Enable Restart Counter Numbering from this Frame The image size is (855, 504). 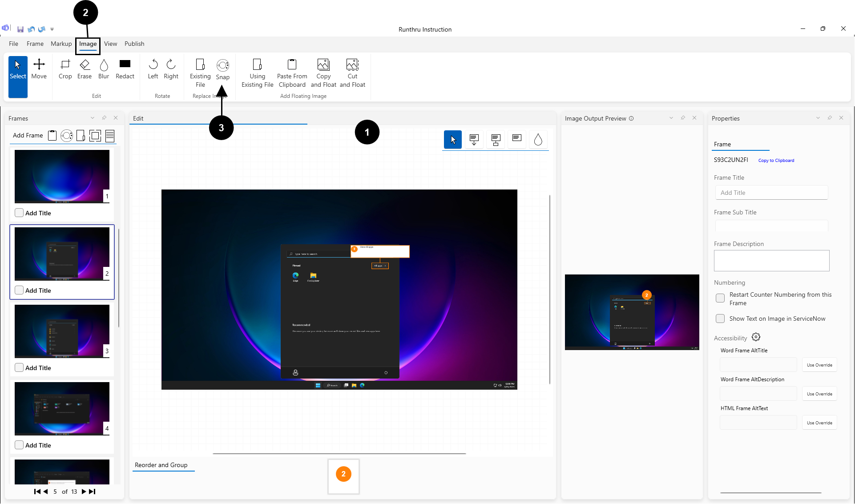[x=720, y=298]
